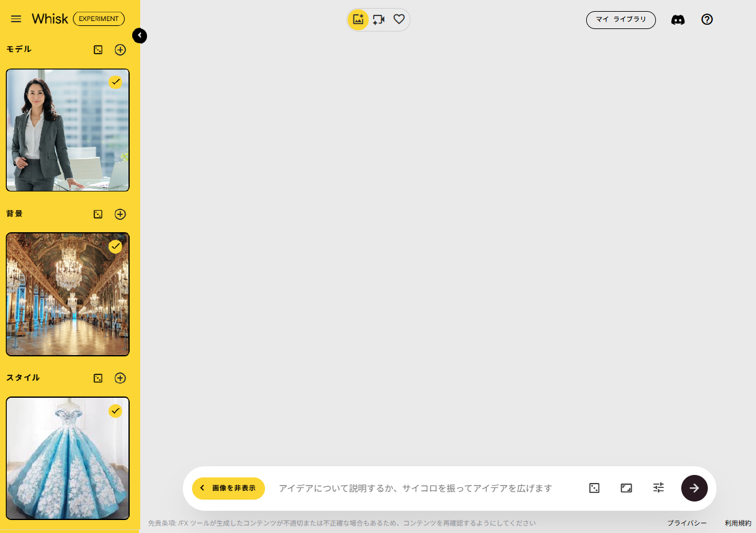Open the hamburger main menu

pyautogui.click(x=16, y=19)
